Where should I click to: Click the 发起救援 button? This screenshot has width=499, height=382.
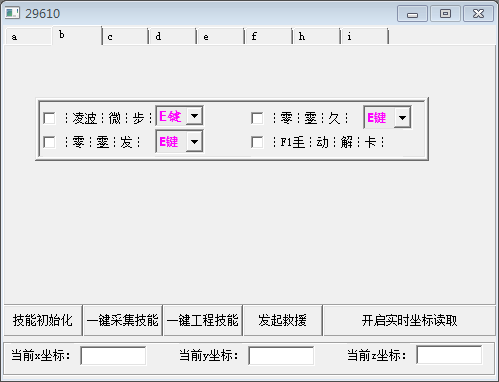(x=283, y=320)
